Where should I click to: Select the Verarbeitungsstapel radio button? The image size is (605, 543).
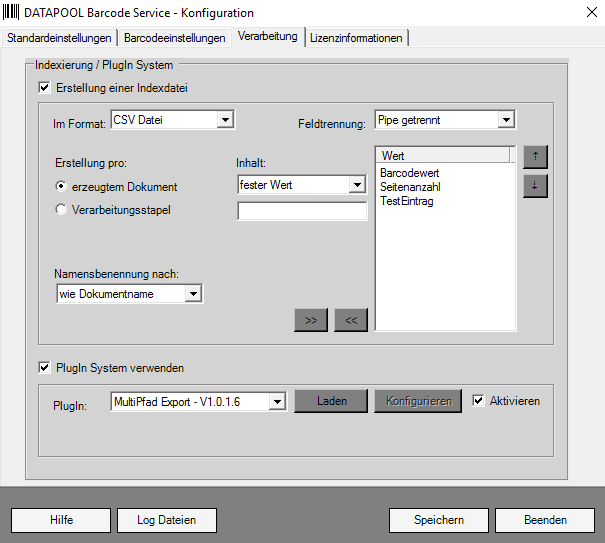pos(62,210)
